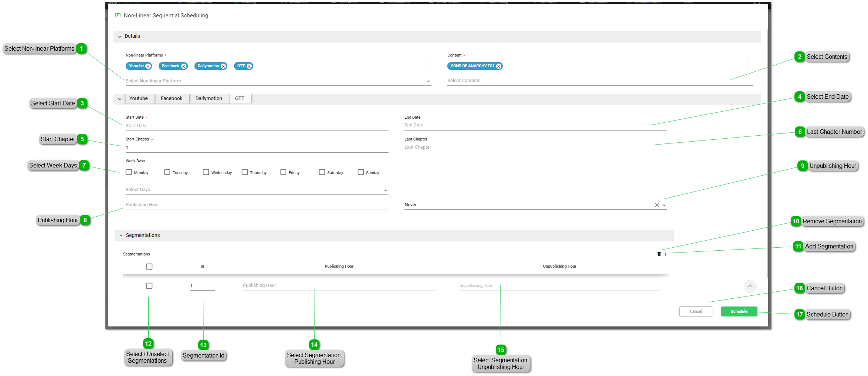Check the Friday week day box
The width and height of the screenshot is (868, 376).
[x=283, y=172]
